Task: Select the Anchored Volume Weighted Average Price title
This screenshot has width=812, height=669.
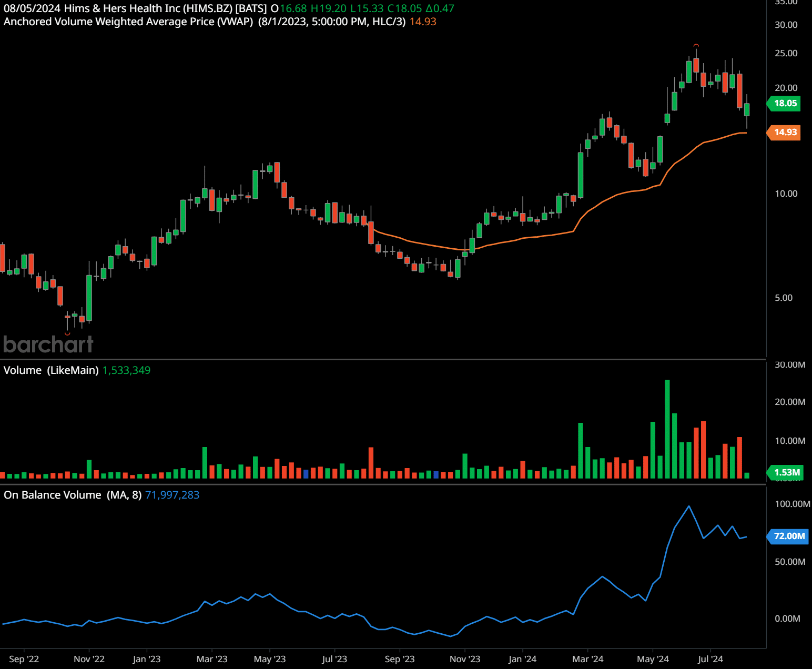Action: point(128,22)
